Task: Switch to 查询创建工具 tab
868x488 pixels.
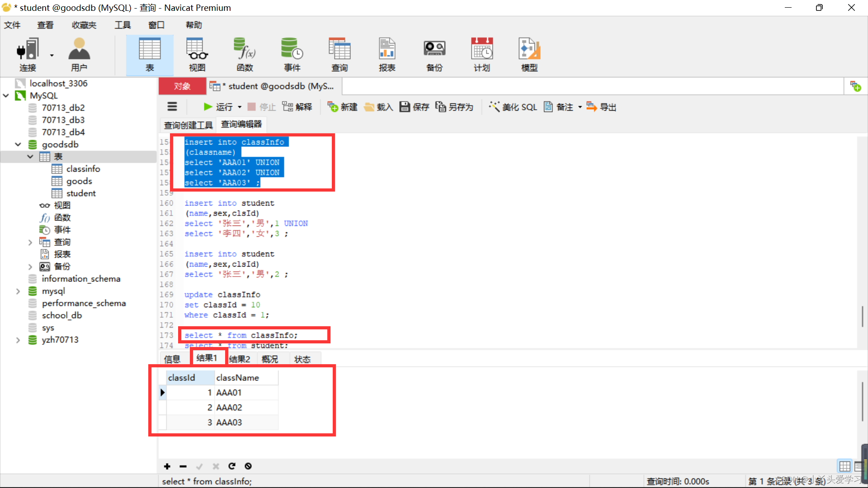Action: (x=188, y=125)
